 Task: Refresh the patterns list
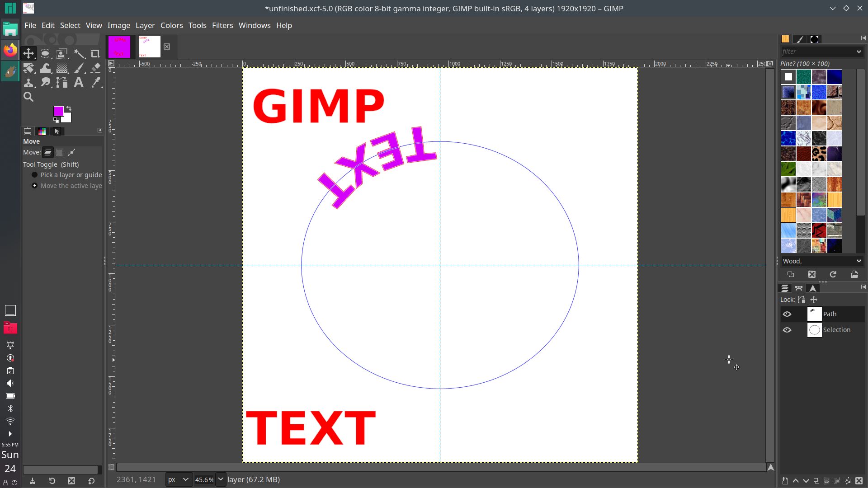pos(833,274)
